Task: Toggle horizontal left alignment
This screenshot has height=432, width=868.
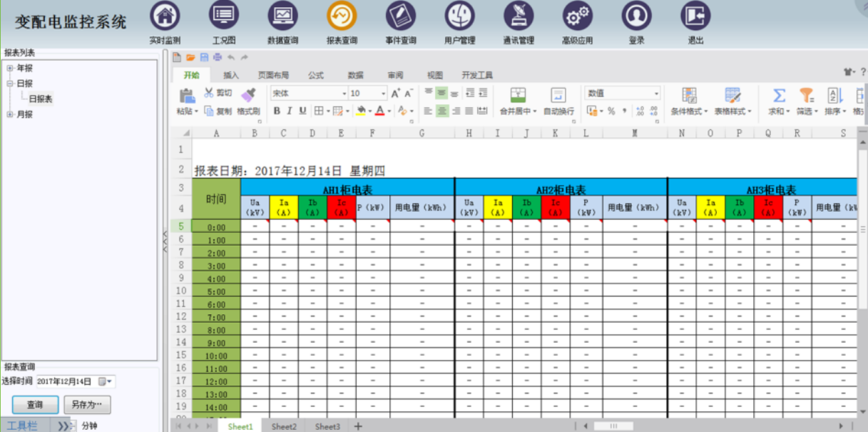Action: click(x=428, y=111)
